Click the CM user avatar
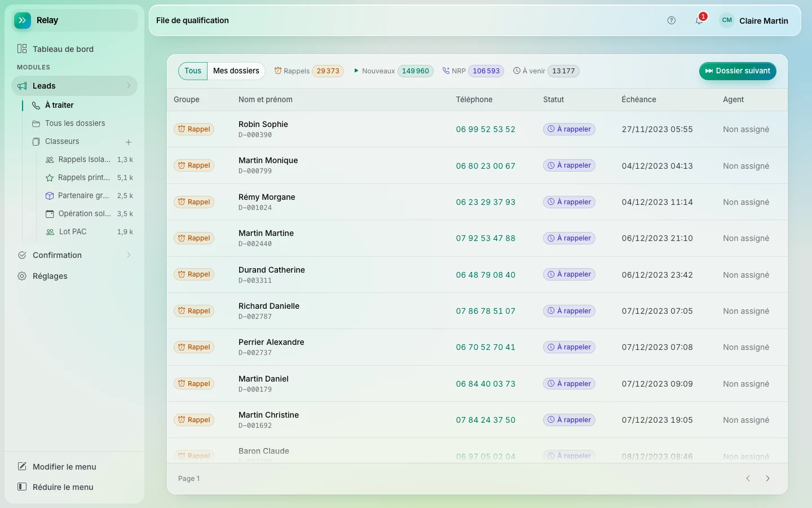The image size is (812, 508). 727,20
